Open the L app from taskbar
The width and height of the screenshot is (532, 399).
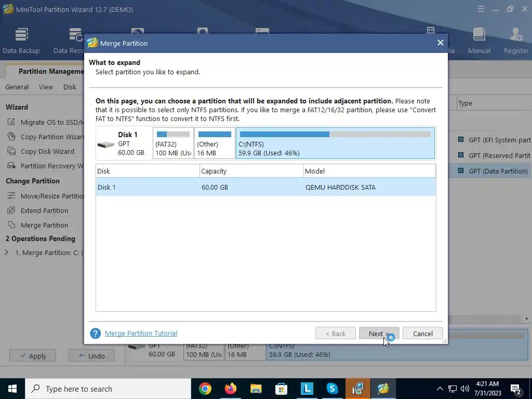[307, 389]
